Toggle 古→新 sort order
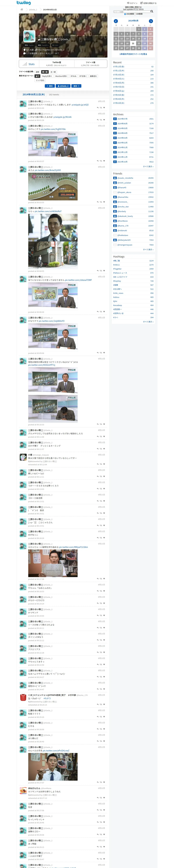Viewport: 174px width, 868px height. [53, 72]
